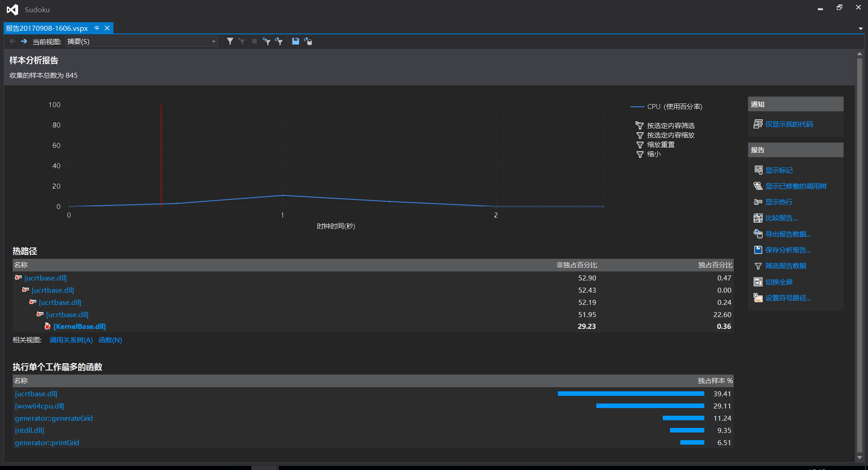This screenshot has height=470, width=868.
Task: Open hot path [ucrtbase.dll] row with 52.19
Action: click(x=60, y=302)
